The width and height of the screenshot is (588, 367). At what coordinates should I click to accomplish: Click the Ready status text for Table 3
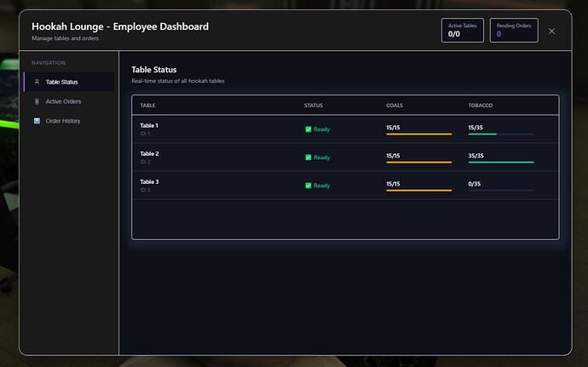[x=322, y=185]
